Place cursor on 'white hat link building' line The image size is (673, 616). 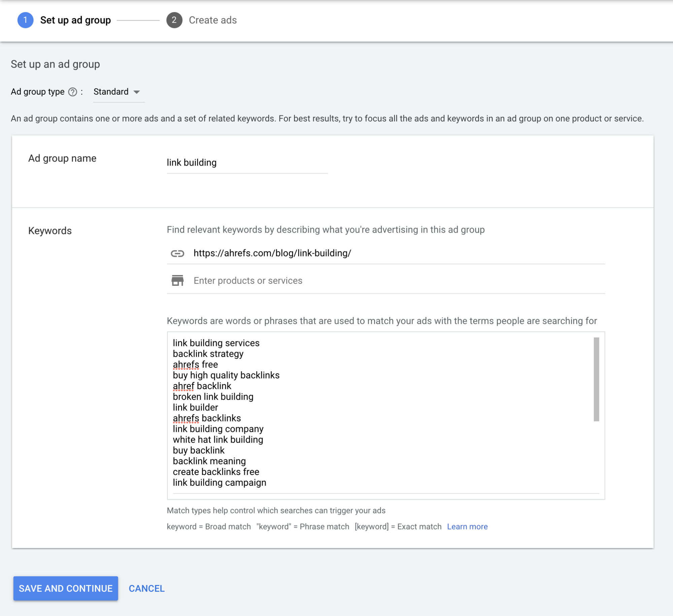(218, 440)
